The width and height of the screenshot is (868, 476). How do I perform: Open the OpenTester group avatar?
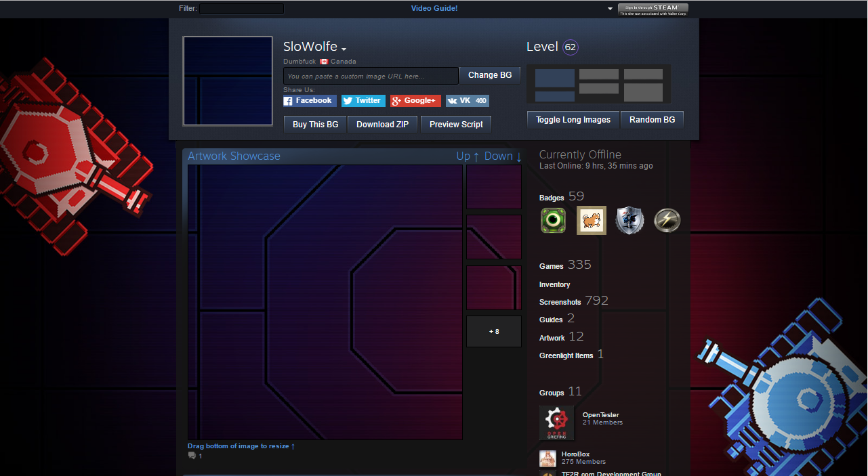556,423
